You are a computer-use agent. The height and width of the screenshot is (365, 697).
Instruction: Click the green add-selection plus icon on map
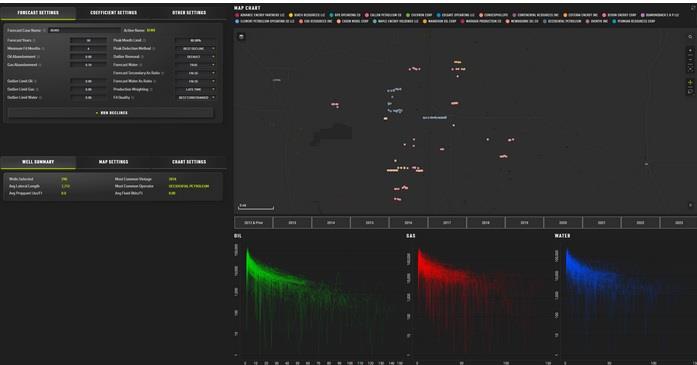(x=690, y=83)
